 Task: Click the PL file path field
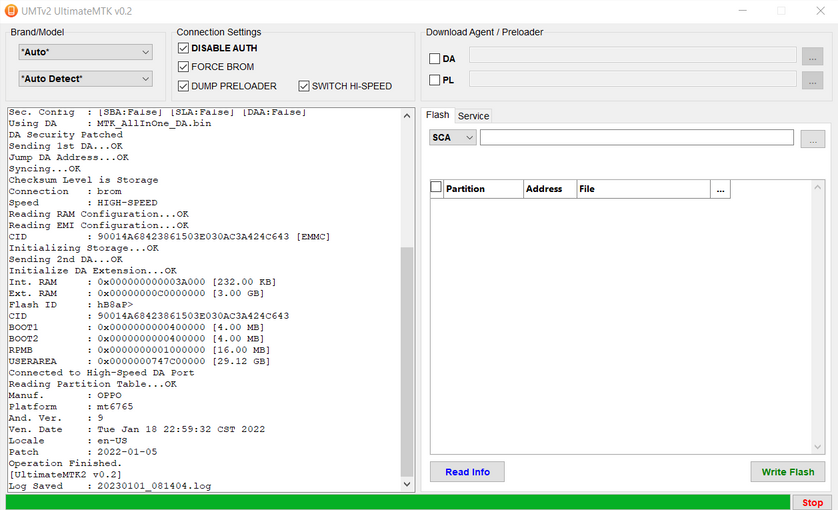(x=633, y=79)
